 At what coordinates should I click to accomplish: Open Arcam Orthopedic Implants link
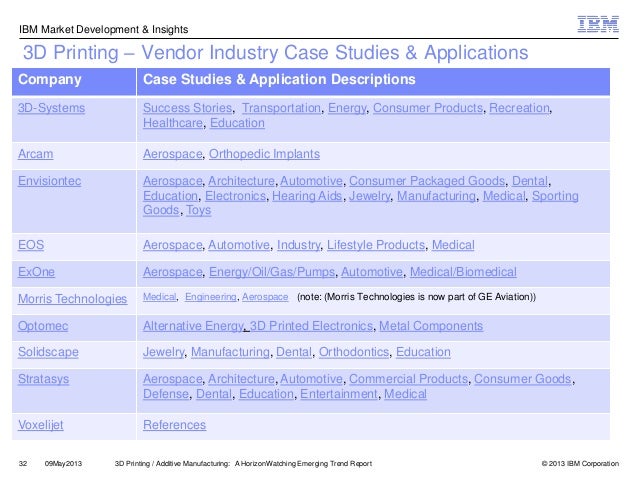click(x=264, y=154)
